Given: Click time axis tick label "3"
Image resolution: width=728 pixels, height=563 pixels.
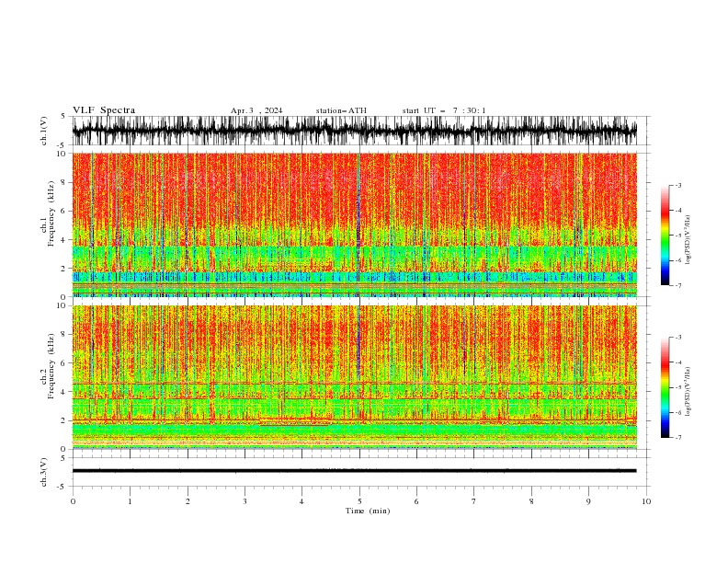Looking at the screenshot, I should click(x=245, y=501).
